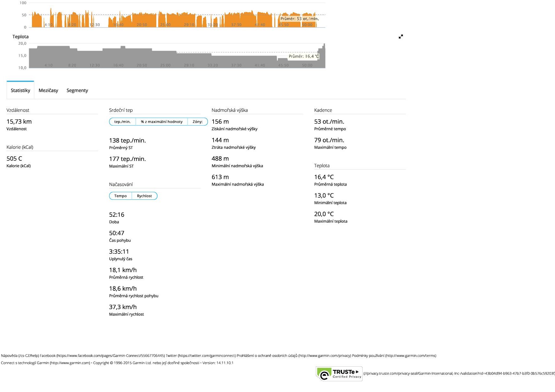The image size is (555, 392).
Task: Click the 25:00 marker on temperature chart
Action: tap(165, 65)
